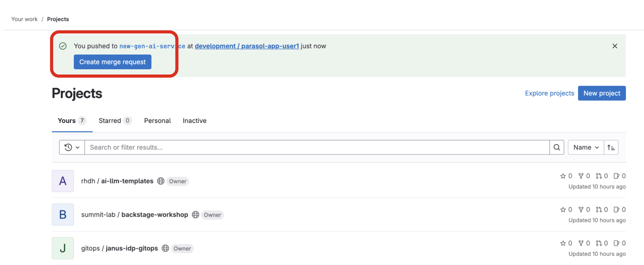Viewport: 644px width, 265px height.
Task: Click public globe icon beside backstage-workshop
Action: 196,214
